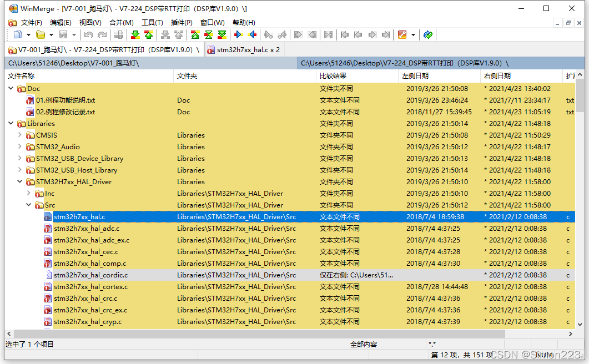The height and width of the screenshot is (364, 589).
Task: Sort by the 文件夹 column header
Action: 245,76
